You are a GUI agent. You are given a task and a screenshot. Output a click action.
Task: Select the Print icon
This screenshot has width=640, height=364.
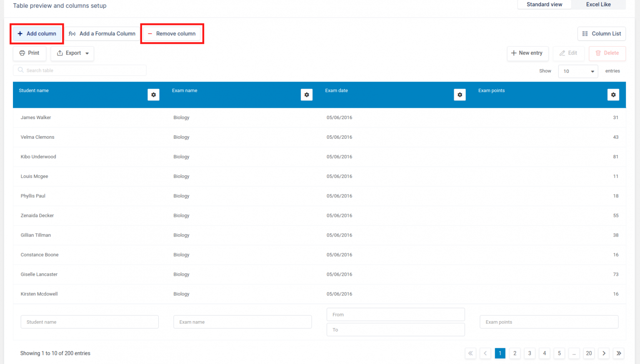[x=22, y=53]
